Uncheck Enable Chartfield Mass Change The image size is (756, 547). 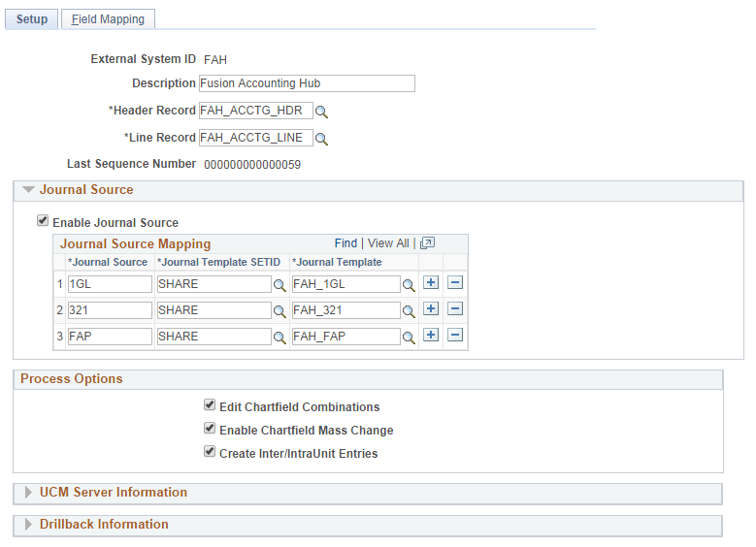click(x=210, y=428)
